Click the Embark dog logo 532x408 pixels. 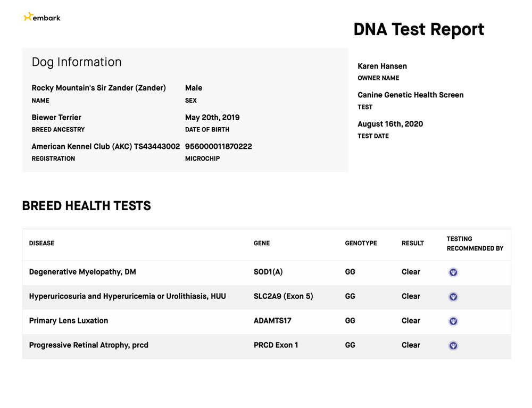click(41, 16)
